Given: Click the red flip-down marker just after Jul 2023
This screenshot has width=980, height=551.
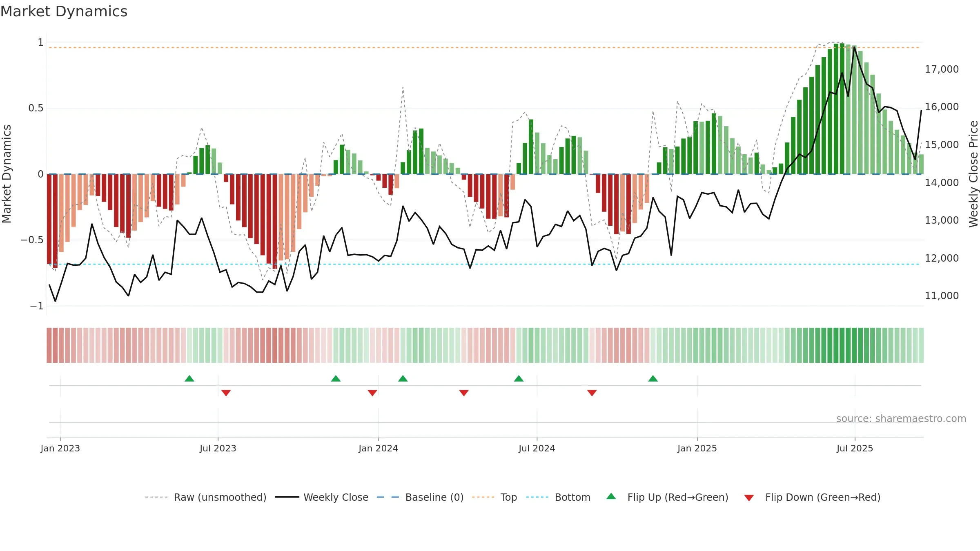Looking at the screenshot, I should (x=226, y=393).
